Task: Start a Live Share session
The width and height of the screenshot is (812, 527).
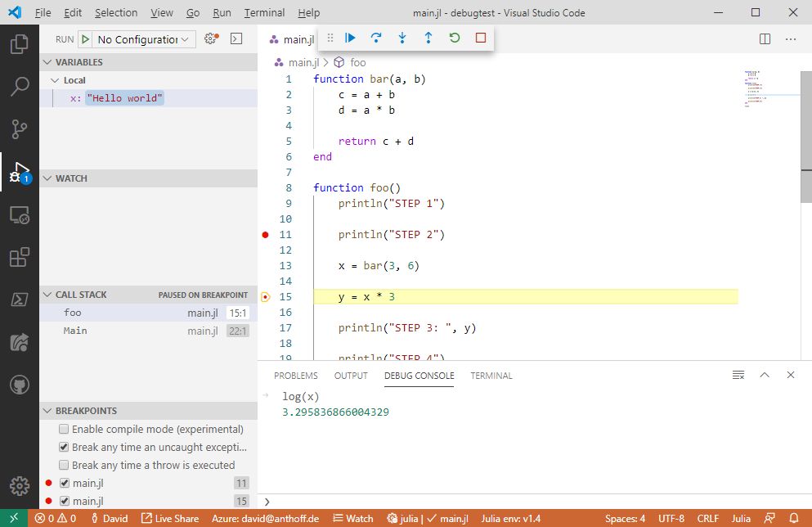Action: [169, 518]
